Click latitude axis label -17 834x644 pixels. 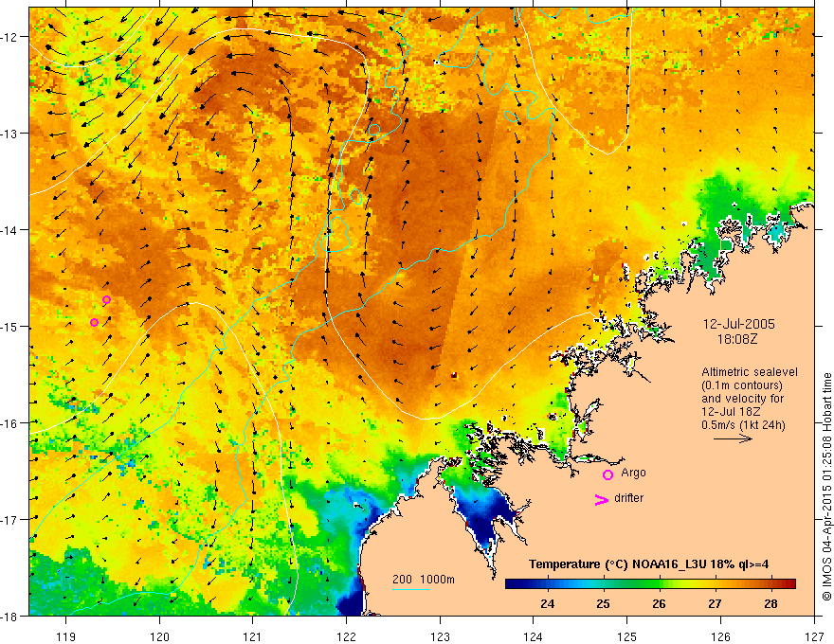[x=9, y=519]
